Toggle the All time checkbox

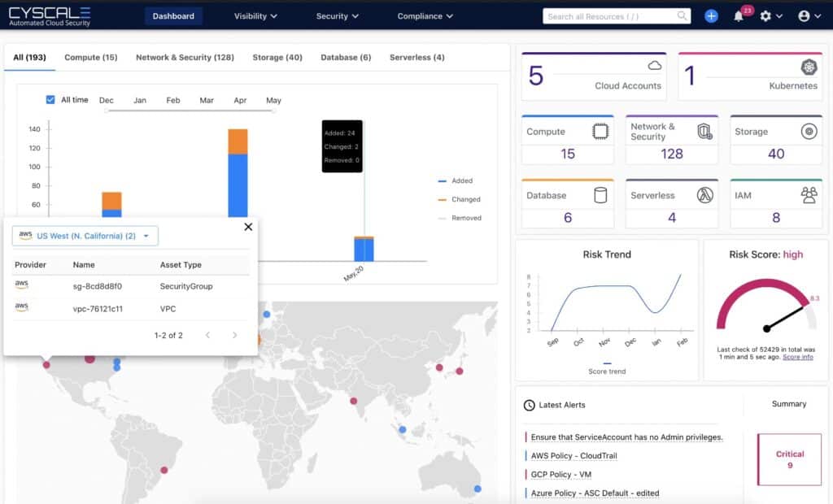click(50, 99)
